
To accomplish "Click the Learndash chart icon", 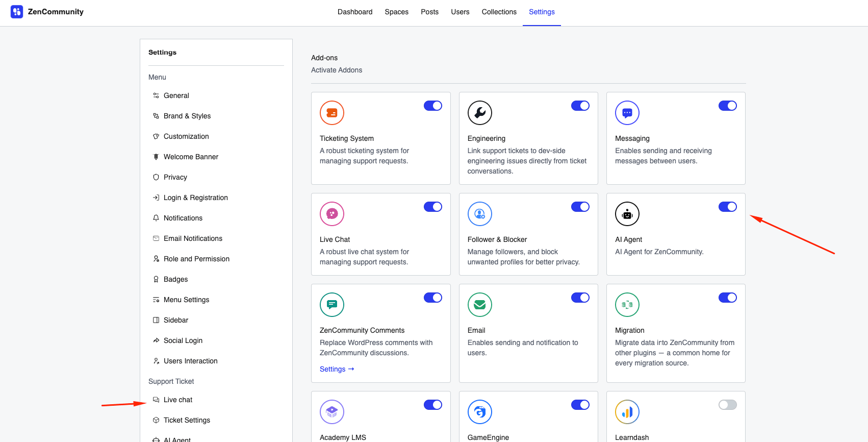I will [x=627, y=412].
